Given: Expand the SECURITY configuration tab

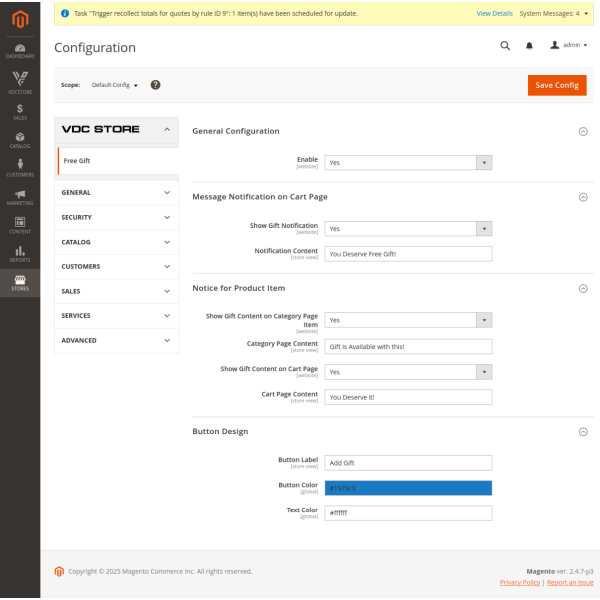Looking at the screenshot, I should [x=117, y=217].
